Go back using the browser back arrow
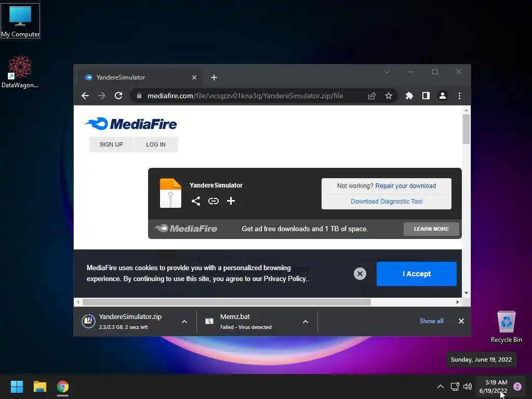This screenshot has height=399, width=532. click(x=85, y=96)
